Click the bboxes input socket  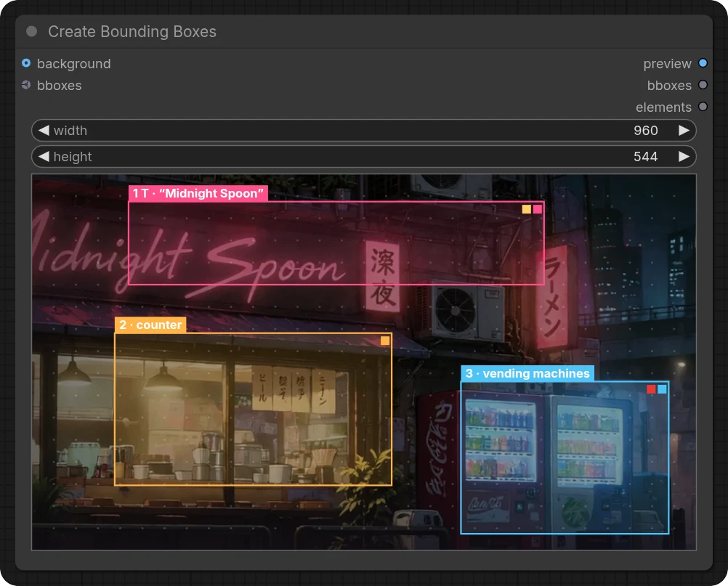[26, 84]
